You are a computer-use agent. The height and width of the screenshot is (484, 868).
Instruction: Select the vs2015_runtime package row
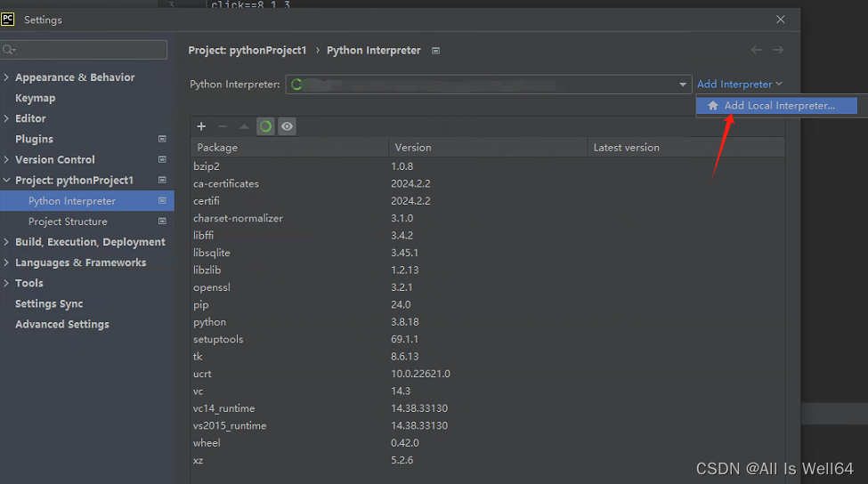coord(487,425)
